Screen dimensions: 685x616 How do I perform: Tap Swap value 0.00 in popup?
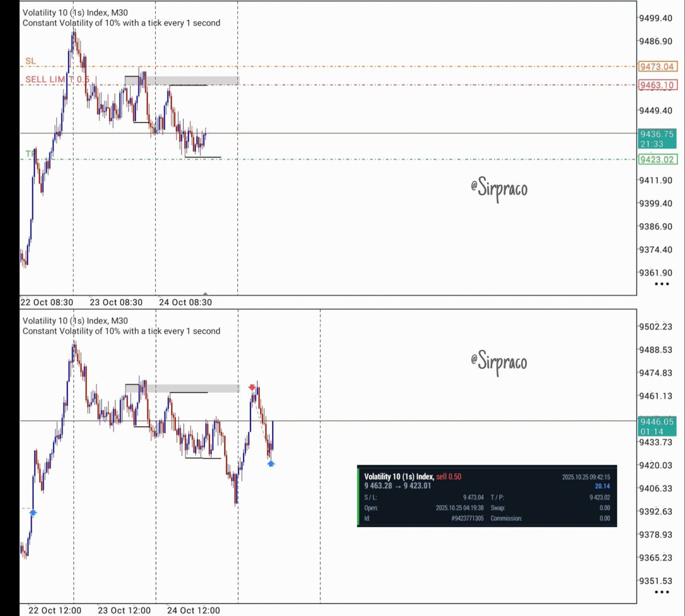pos(605,508)
